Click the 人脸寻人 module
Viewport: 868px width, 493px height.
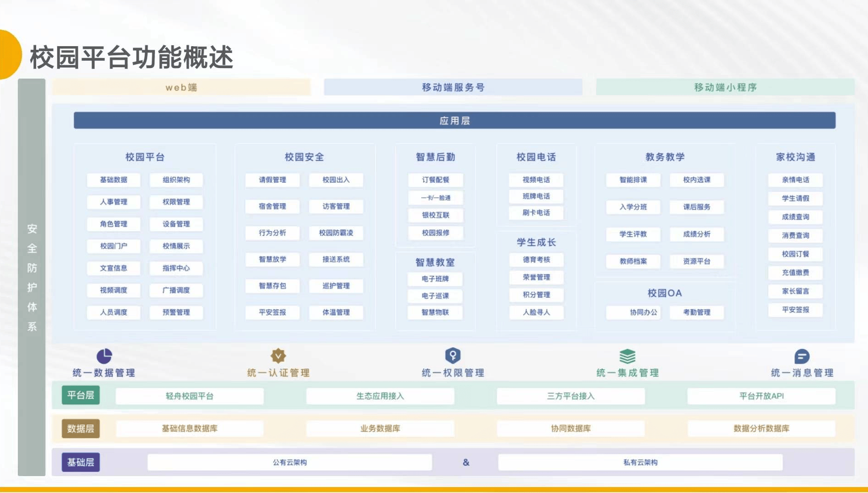536,313
